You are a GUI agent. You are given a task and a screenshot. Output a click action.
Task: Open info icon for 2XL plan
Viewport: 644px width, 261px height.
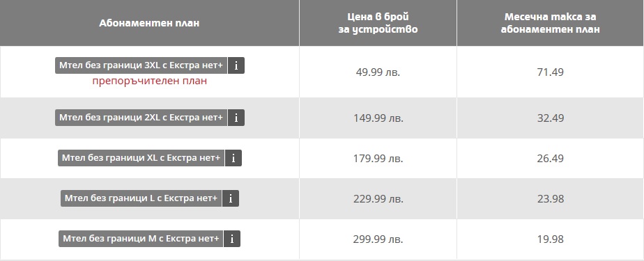coord(236,118)
